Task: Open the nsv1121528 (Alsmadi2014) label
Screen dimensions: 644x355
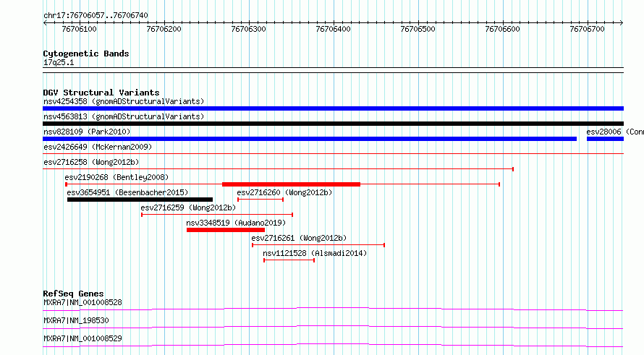Action: tap(315, 253)
